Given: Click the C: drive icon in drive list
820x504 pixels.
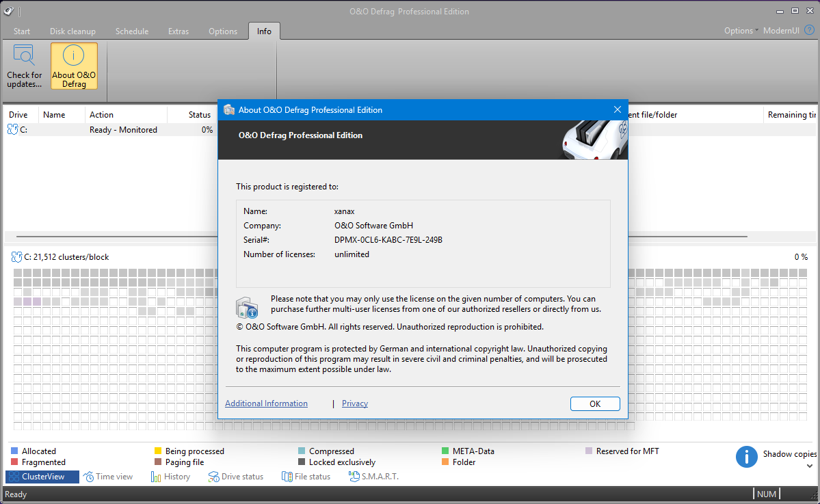Looking at the screenshot, I should point(12,129).
